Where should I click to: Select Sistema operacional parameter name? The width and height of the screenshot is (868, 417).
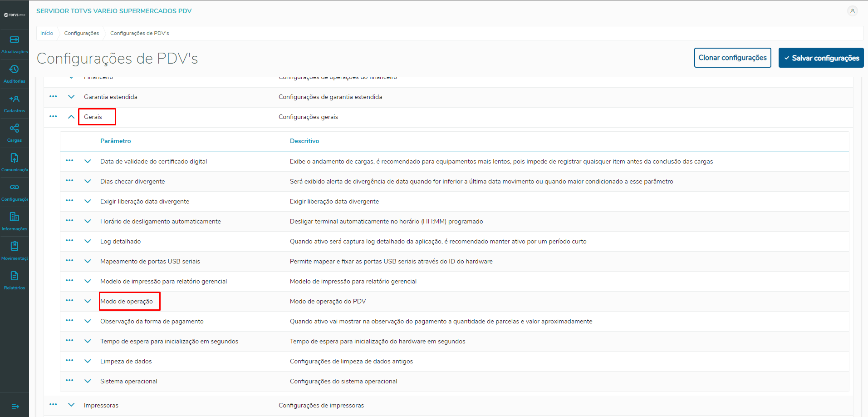[x=129, y=381]
